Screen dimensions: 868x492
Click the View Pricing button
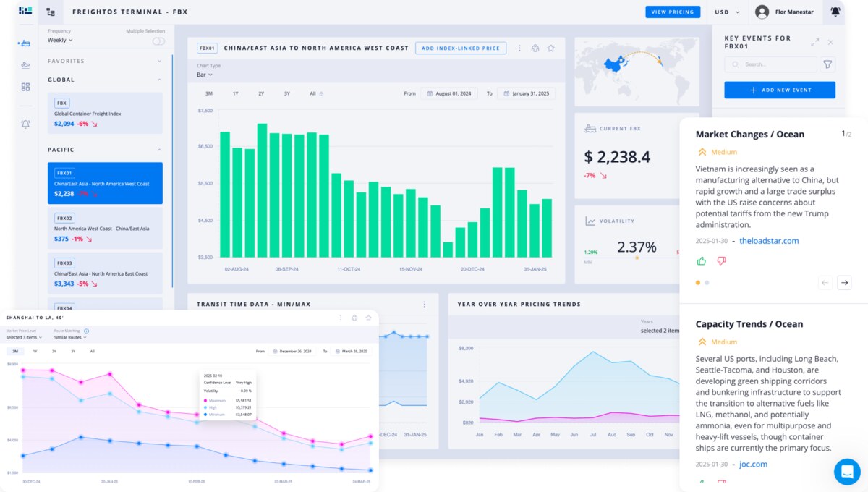(673, 12)
